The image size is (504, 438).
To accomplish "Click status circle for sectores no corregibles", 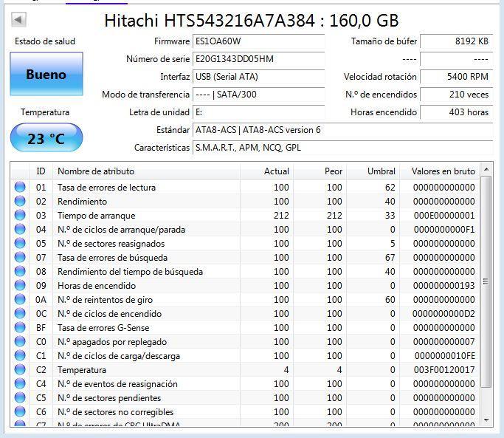I will 20,411.
